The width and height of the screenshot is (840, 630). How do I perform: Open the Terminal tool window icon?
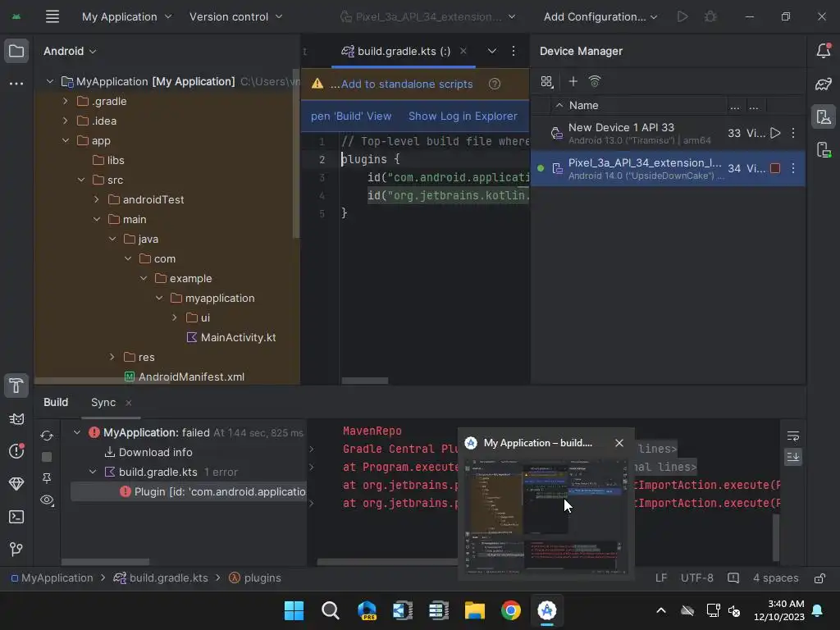point(16,517)
